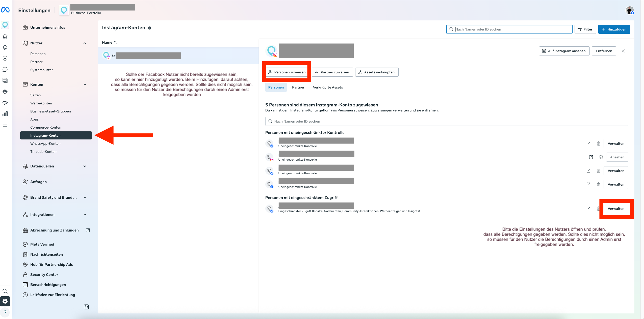Open WhatsApp-Konten in sidebar

pyautogui.click(x=45, y=143)
